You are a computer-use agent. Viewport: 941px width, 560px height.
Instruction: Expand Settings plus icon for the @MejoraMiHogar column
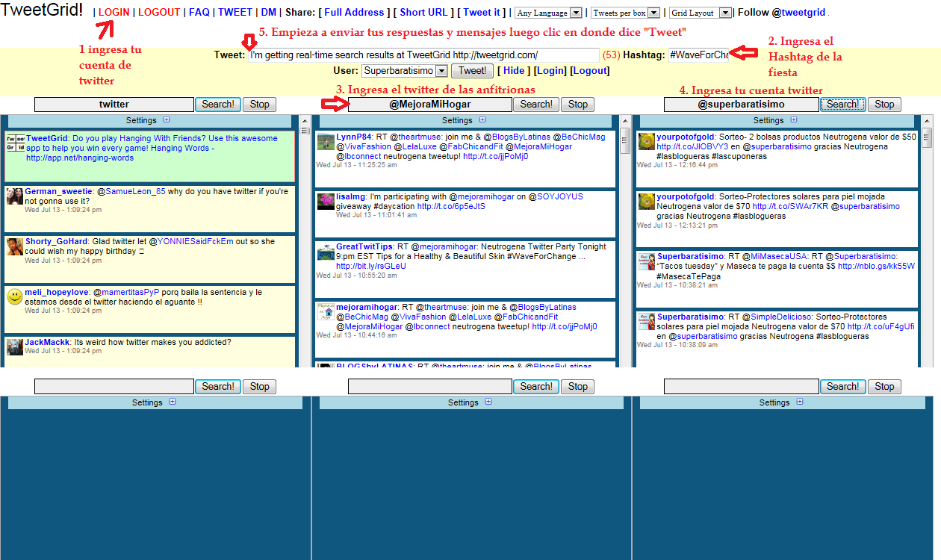482,119
